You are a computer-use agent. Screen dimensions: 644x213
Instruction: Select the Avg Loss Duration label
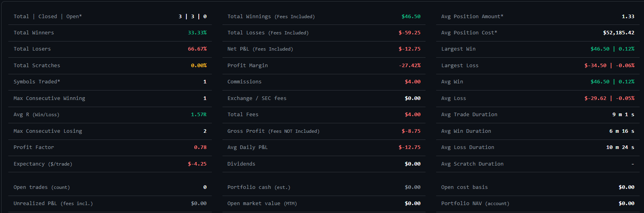click(x=467, y=147)
